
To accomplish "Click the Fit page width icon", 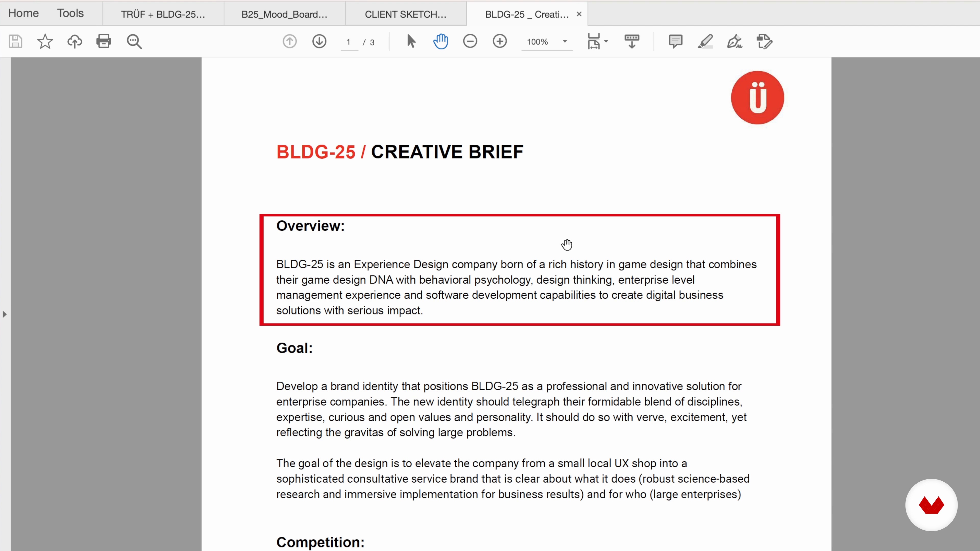I will click(594, 41).
